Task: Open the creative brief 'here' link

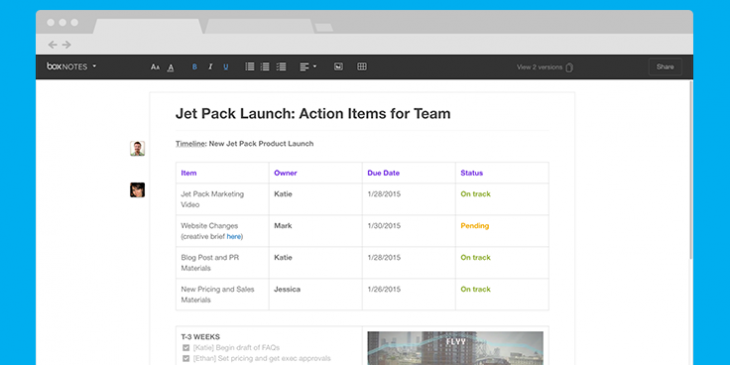Action: (x=234, y=237)
